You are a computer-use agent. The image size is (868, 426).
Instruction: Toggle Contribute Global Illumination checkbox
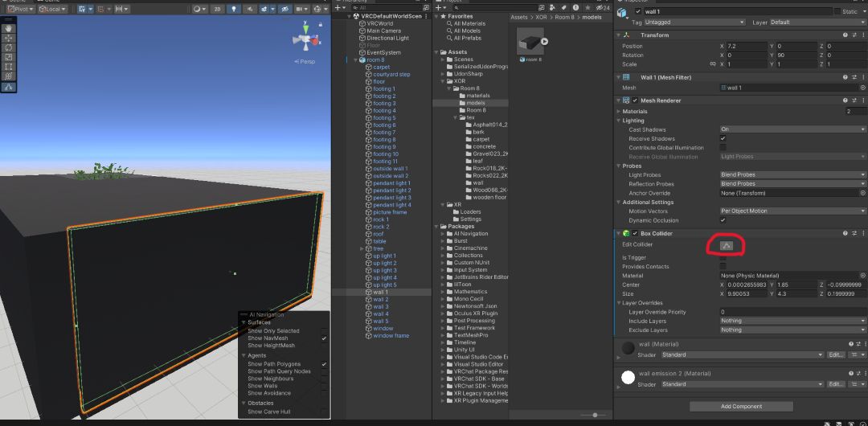point(723,147)
